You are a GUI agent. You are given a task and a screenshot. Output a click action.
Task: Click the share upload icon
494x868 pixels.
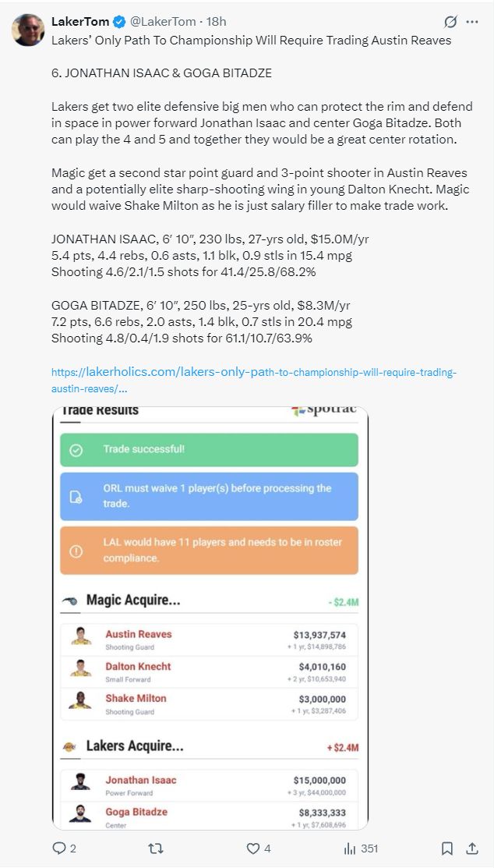coord(471,848)
